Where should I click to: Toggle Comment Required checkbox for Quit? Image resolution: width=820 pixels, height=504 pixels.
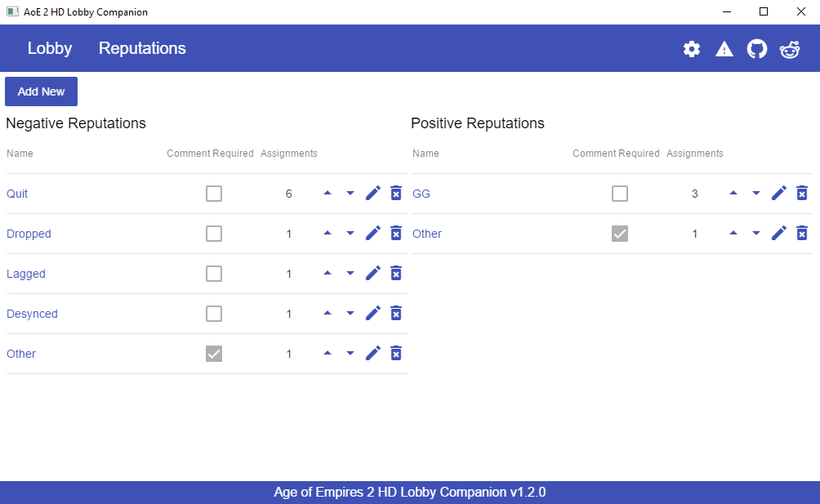(214, 194)
